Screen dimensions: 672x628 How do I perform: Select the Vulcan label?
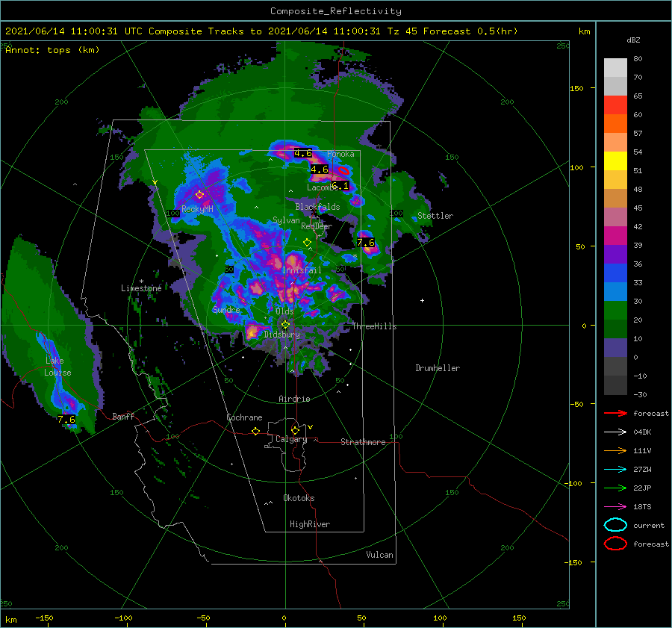(379, 555)
